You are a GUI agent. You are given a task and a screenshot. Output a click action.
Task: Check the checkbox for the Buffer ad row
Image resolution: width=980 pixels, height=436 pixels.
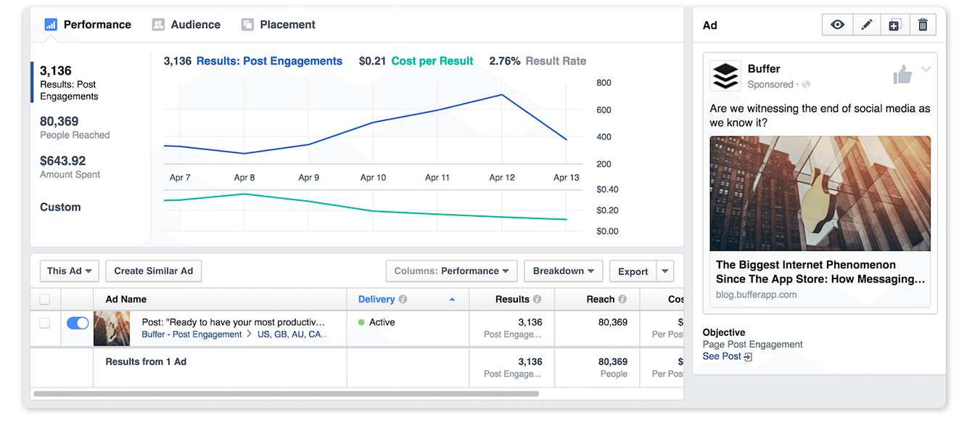coord(45,324)
